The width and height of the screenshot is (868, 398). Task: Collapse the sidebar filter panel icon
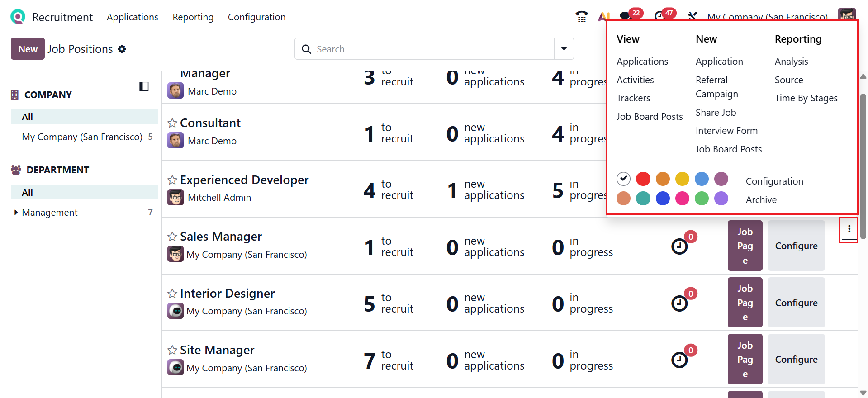click(144, 86)
